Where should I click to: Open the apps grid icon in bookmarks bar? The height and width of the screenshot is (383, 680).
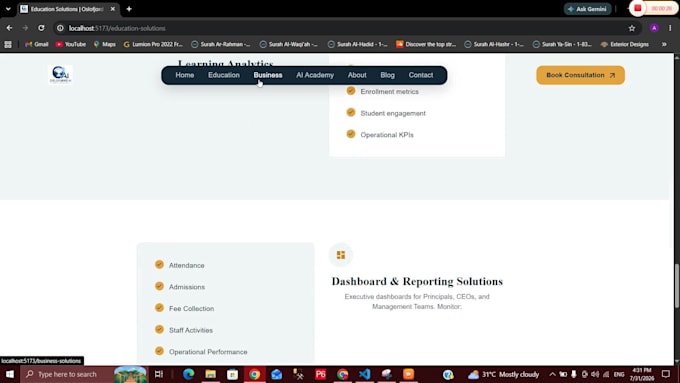[8, 44]
